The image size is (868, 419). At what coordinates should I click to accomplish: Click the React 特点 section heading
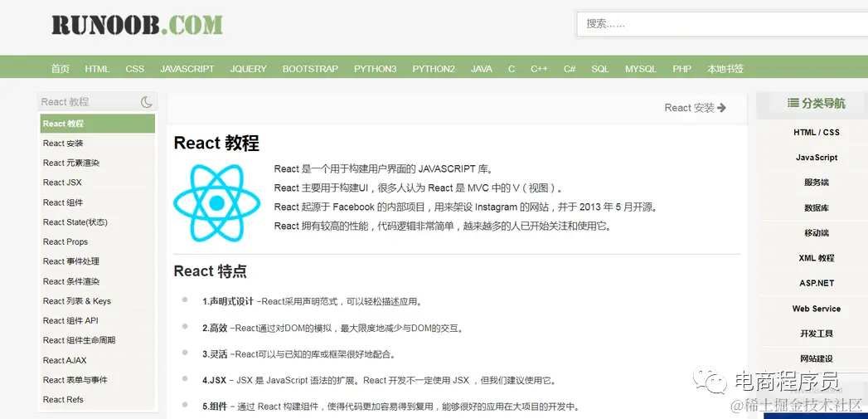(x=211, y=271)
